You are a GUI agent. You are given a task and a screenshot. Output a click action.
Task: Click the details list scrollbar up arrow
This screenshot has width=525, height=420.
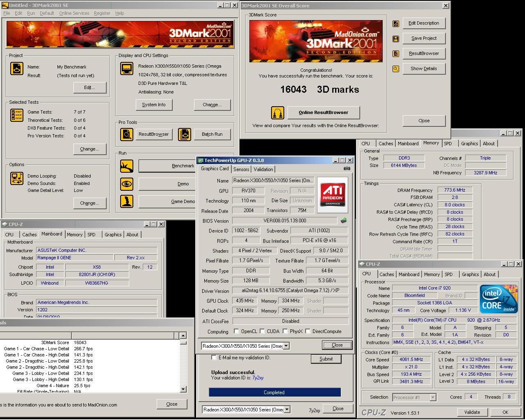coord(183,335)
